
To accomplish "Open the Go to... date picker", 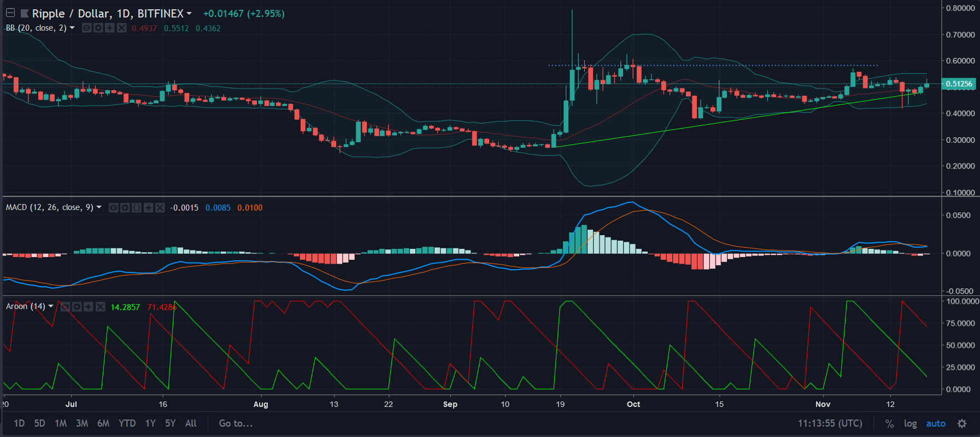I will (236, 423).
